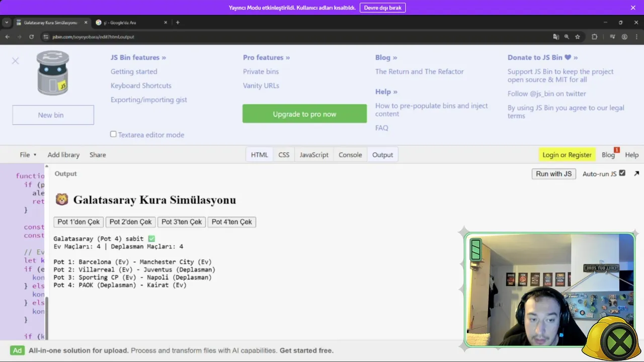The width and height of the screenshot is (644, 362).
Task: Open The Return and The Refactor post
Action: [x=420, y=71]
